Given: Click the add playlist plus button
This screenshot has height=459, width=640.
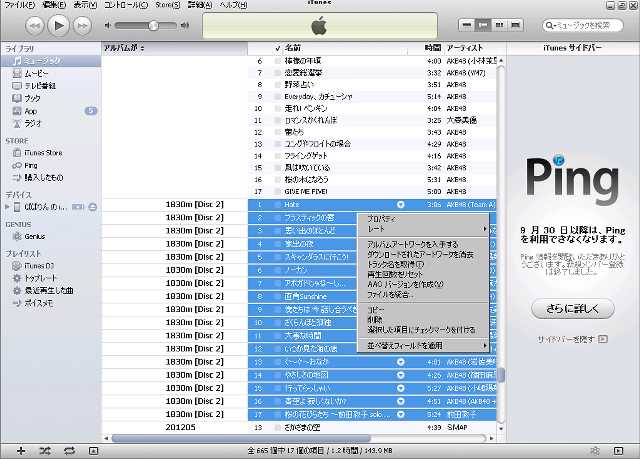Looking at the screenshot, I should 20,451.
